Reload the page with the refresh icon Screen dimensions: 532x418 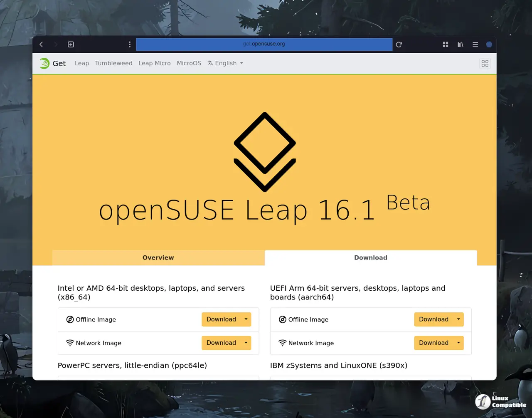coord(399,45)
